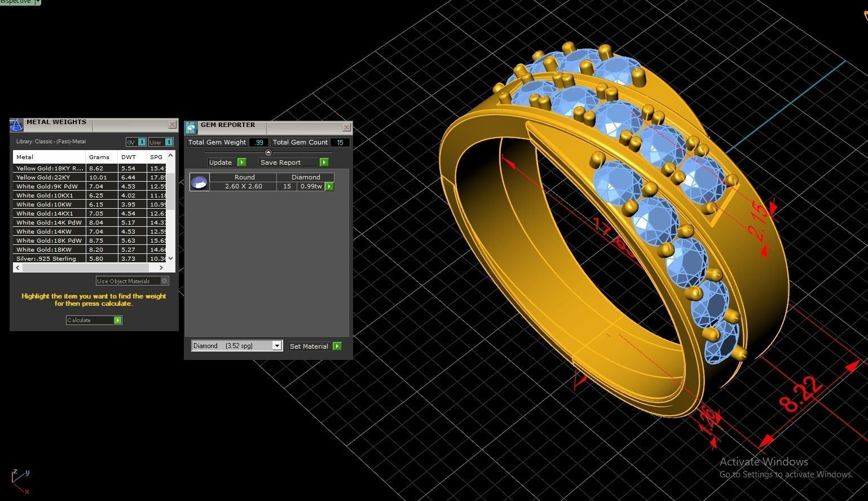The width and height of the screenshot is (868, 501).
Task: Click right arrow of horizontal metals scrollbar
Action: [161, 267]
